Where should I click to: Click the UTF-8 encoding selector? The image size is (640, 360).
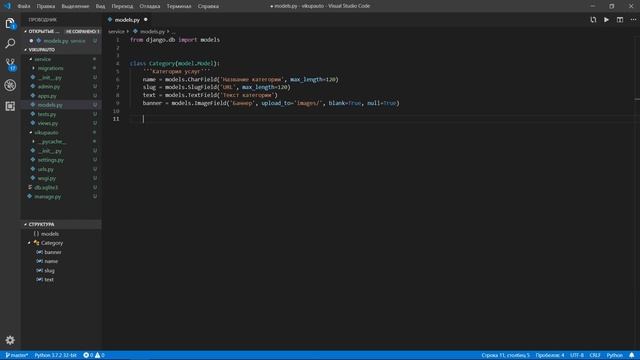click(577, 355)
